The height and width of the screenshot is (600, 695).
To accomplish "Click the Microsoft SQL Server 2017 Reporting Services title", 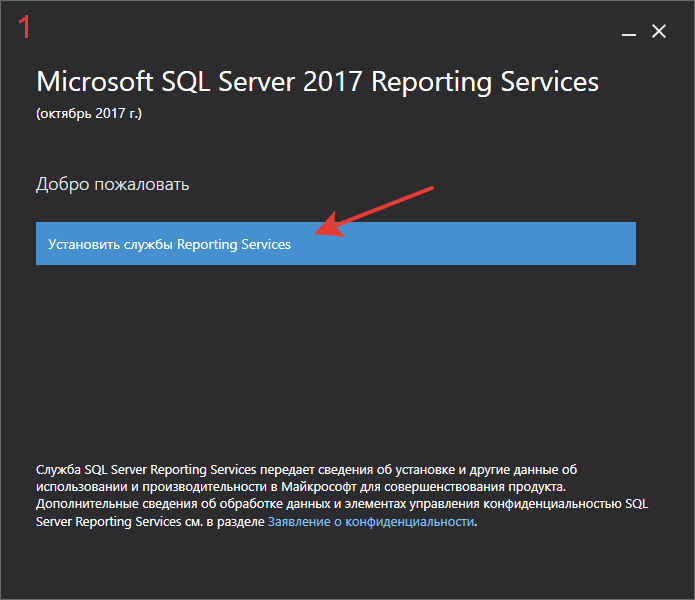I will tap(317, 82).
